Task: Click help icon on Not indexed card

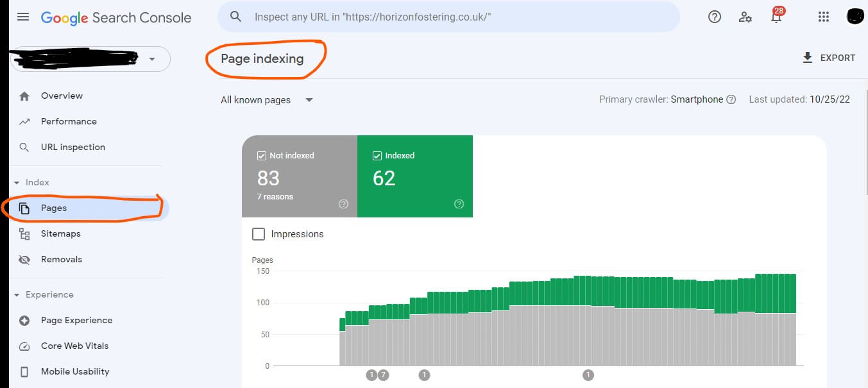Action: pyautogui.click(x=343, y=204)
